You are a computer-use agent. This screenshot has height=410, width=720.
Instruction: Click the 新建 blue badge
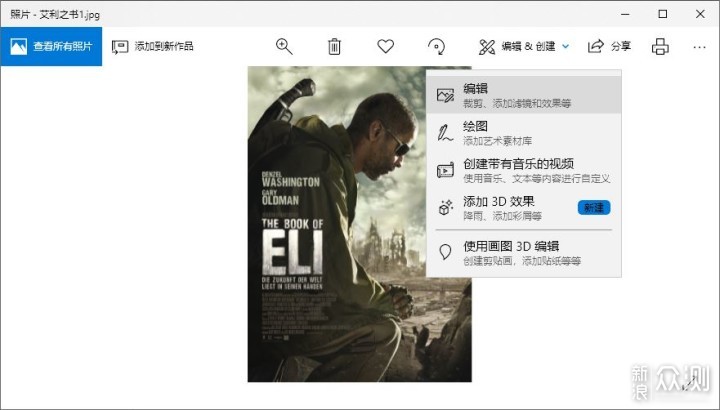(594, 208)
